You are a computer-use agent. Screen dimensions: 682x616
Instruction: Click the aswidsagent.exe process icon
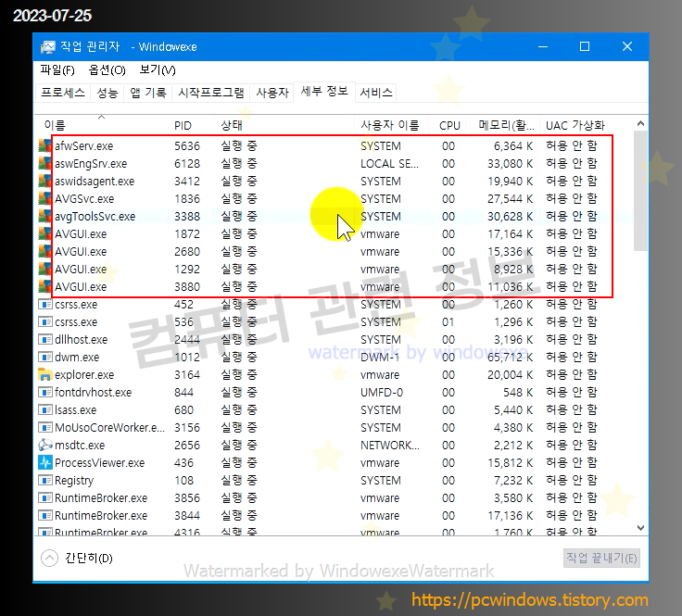pyautogui.click(x=44, y=181)
